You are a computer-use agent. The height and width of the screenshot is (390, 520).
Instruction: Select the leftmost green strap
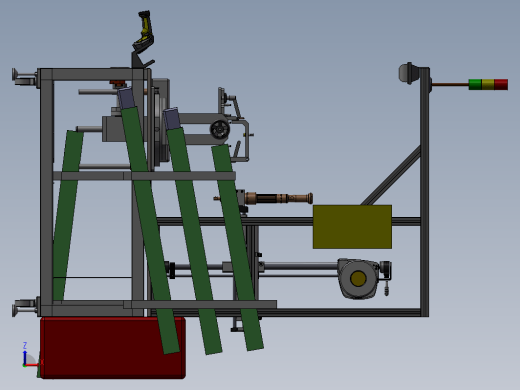click(x=68, y=216)
